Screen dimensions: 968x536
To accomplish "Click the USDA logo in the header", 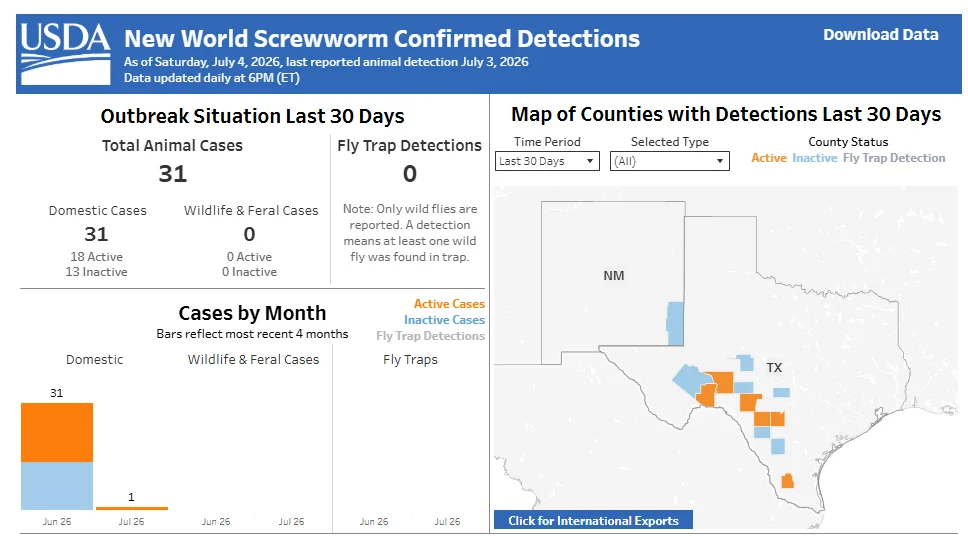I will (x=65, y=54).
